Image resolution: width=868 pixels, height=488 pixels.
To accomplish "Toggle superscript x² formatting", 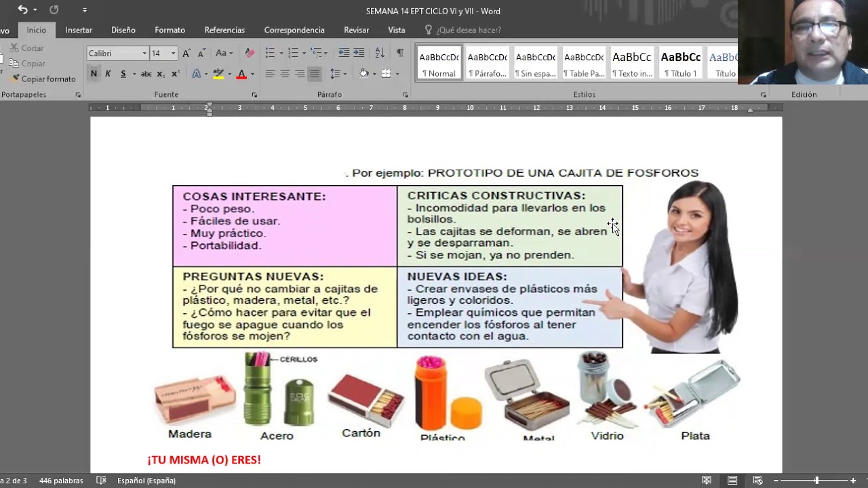I will coord(175,74).
